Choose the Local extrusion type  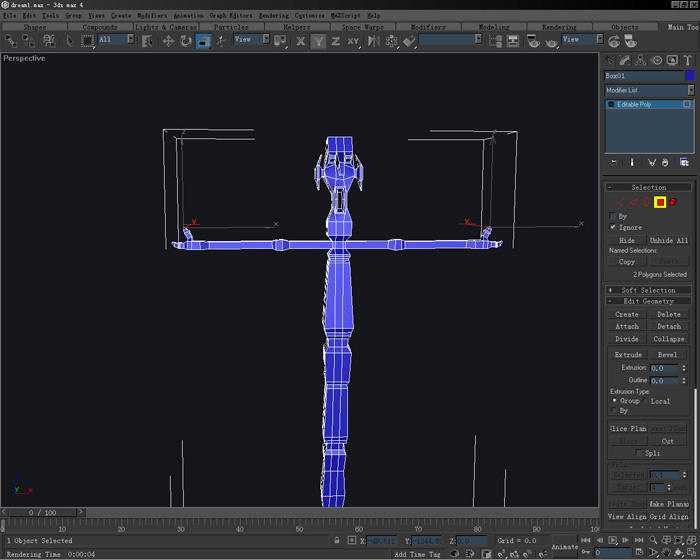click(x=646, y=401)
